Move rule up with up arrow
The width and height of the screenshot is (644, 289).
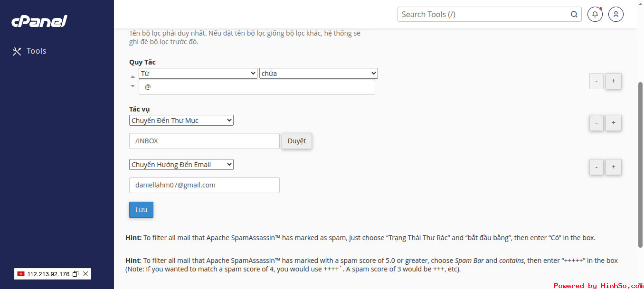point(133,77)
